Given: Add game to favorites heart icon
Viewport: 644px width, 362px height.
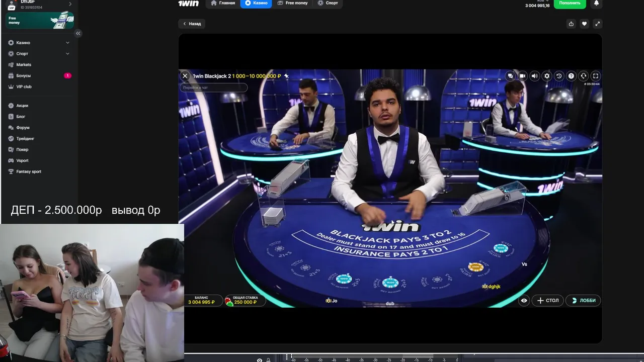Looking at the screenshot, I should pyautogui.click(x=584, y=24).
